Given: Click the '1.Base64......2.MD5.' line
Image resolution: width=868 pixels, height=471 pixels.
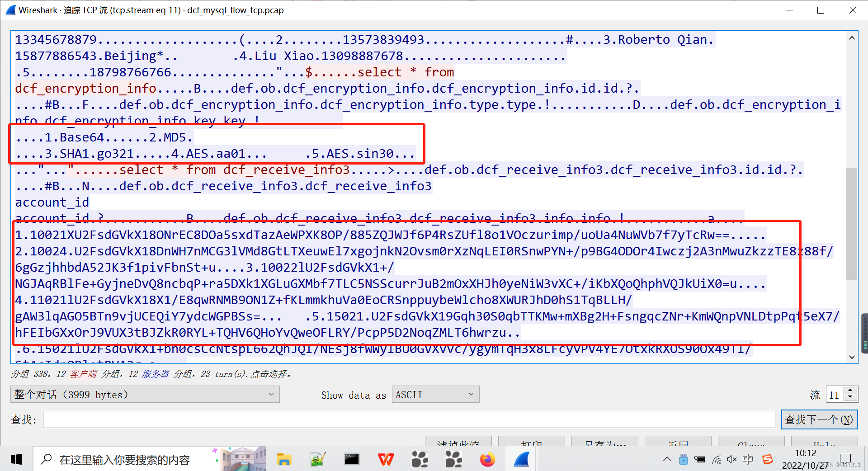Looking at the screenshot, I should (104, 137).
